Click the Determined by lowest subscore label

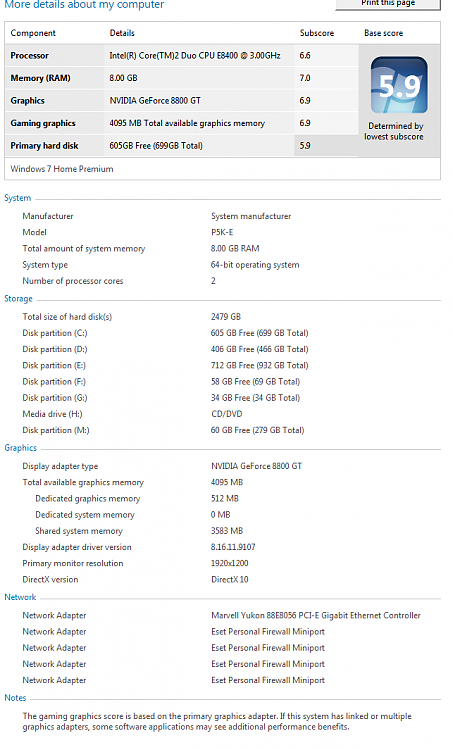tap(394, 131)
